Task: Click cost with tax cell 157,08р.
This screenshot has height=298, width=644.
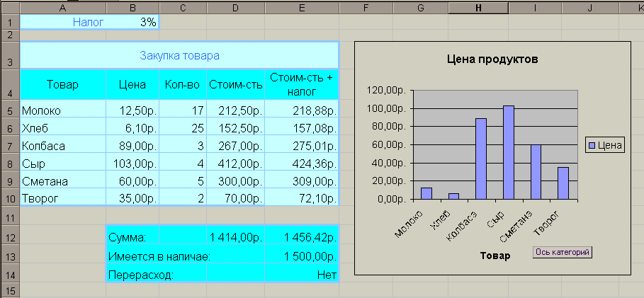Action: point(302,128)
